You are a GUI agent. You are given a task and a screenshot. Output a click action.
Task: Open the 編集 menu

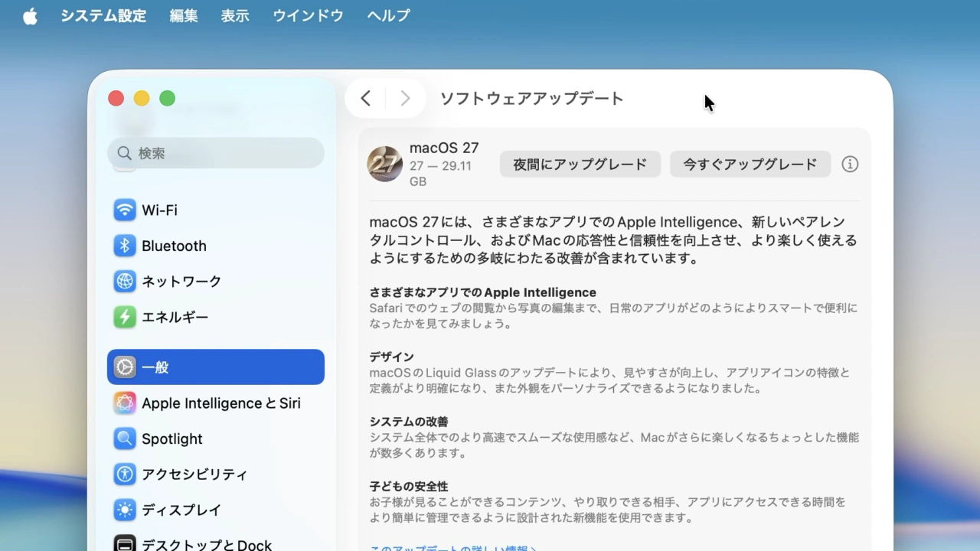(x=184, y=16)
